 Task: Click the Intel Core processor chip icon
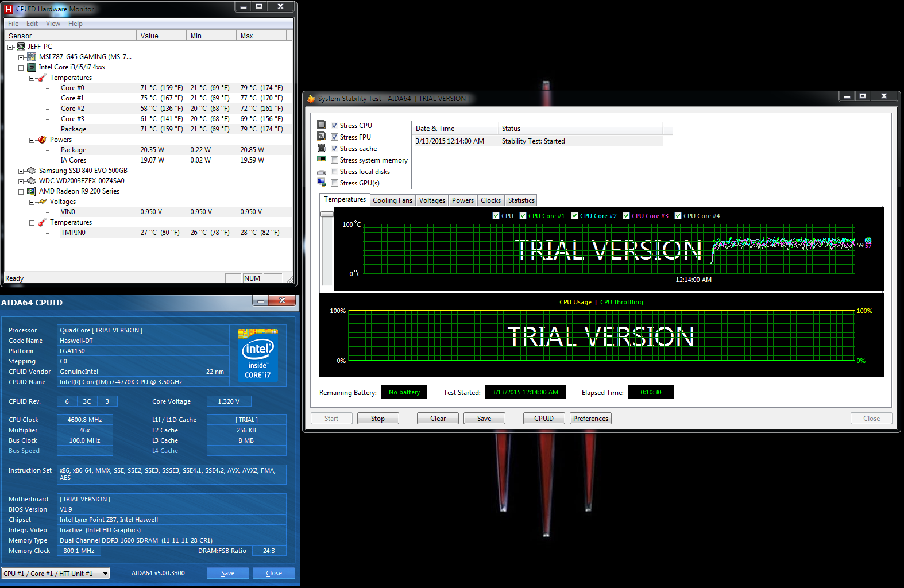(x=32, y=67)
